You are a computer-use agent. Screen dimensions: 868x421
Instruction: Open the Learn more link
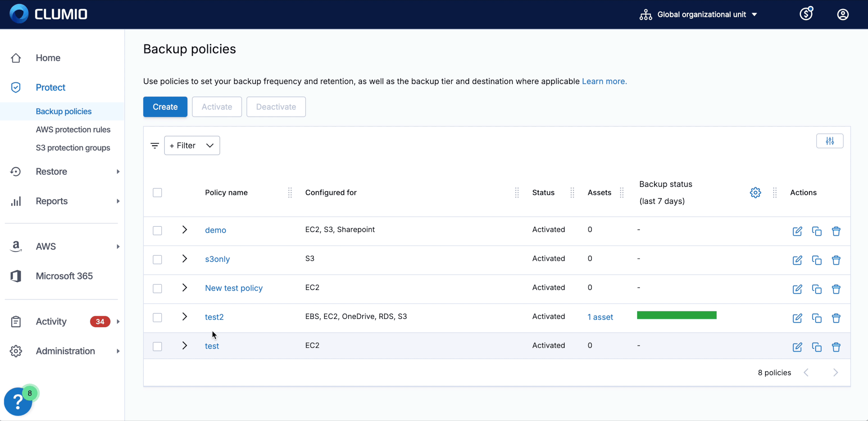[x=604, y=81]
